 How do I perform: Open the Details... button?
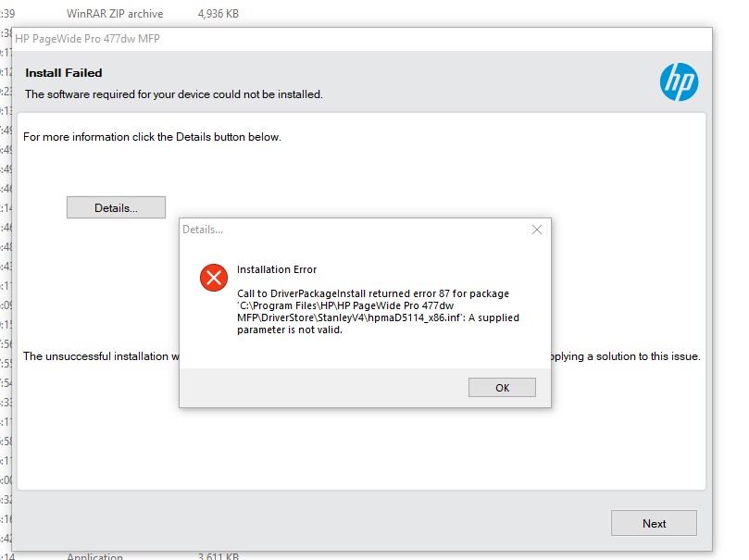116,208
